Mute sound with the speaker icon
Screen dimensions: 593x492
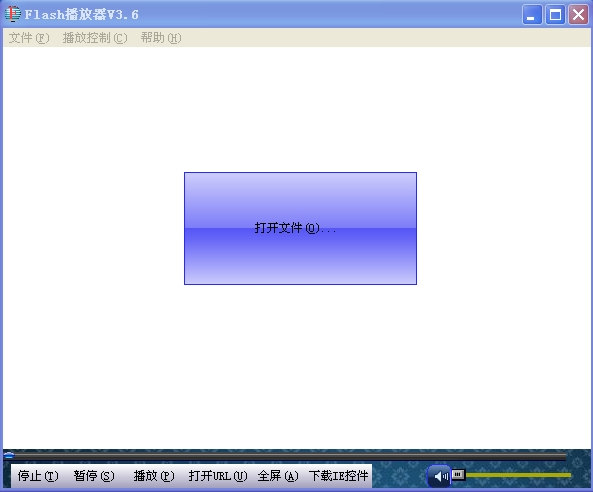pyautogui.click(x=439, y=476)
